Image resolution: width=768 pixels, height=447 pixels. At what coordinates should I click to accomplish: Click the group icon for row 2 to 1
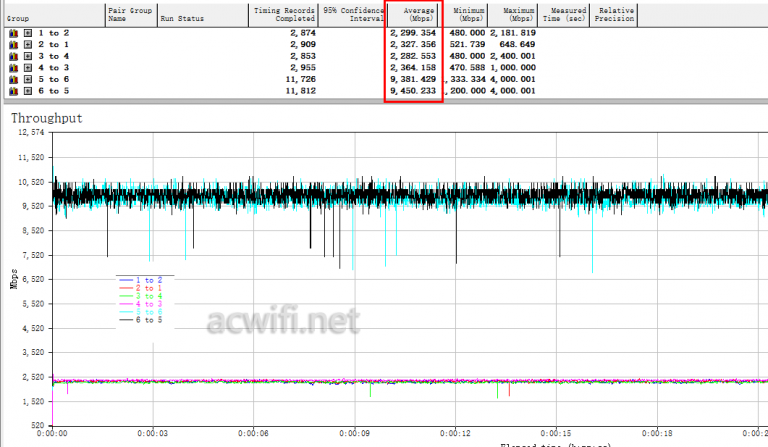tap(14, 45)
